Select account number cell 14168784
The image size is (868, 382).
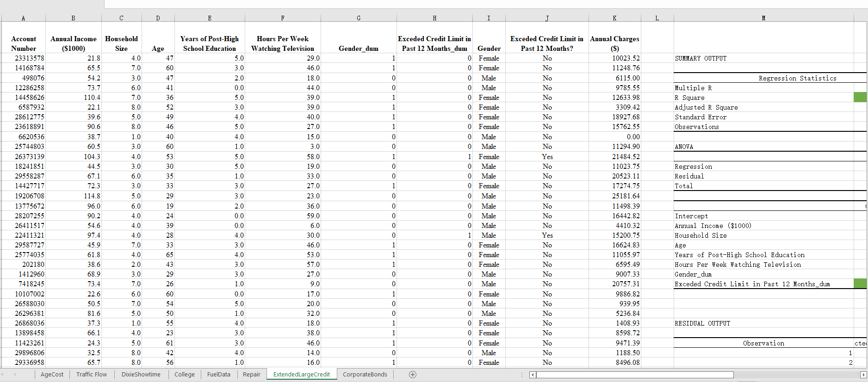click(24, 68)
